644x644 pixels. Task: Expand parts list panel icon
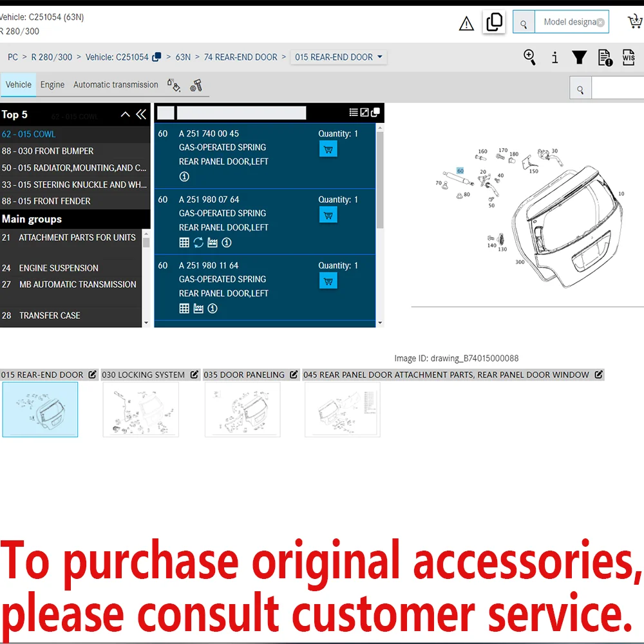[x=365, y=113]
